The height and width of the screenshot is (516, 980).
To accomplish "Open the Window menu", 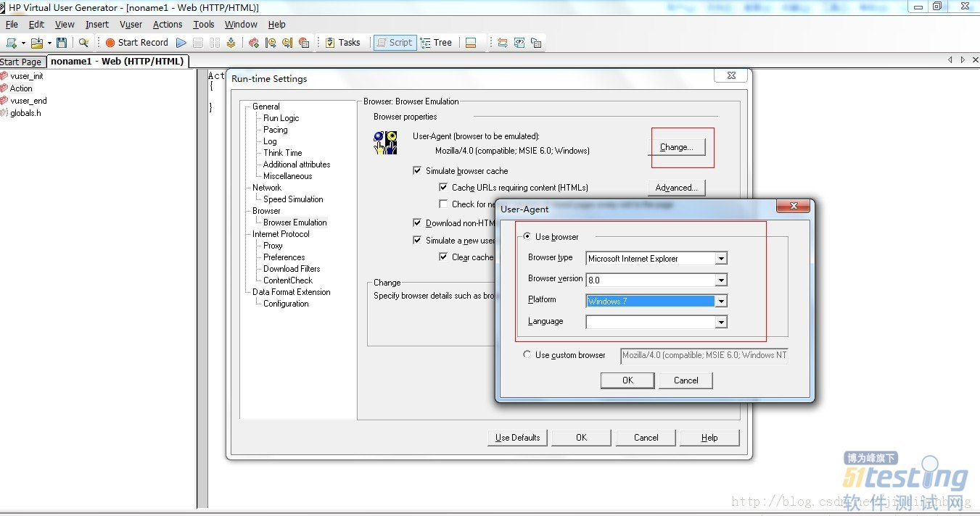I will click(241, 24).
